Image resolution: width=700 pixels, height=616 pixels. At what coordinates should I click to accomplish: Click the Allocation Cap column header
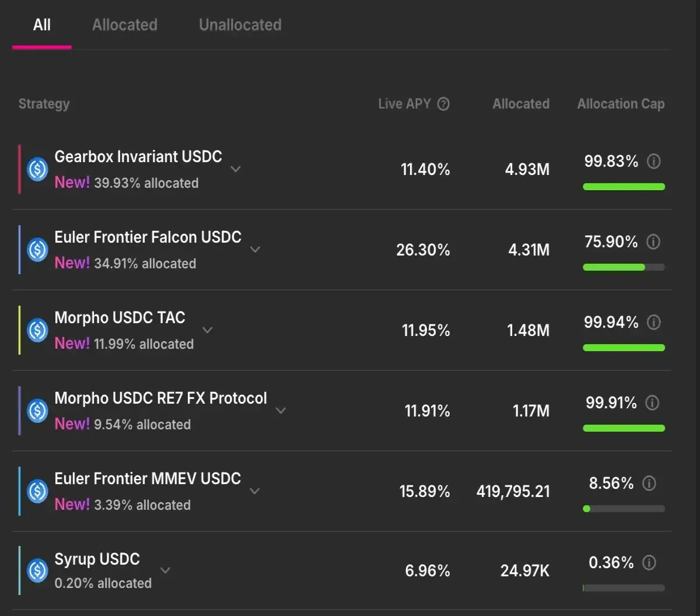pyautogui.click(x=621, y=104)
